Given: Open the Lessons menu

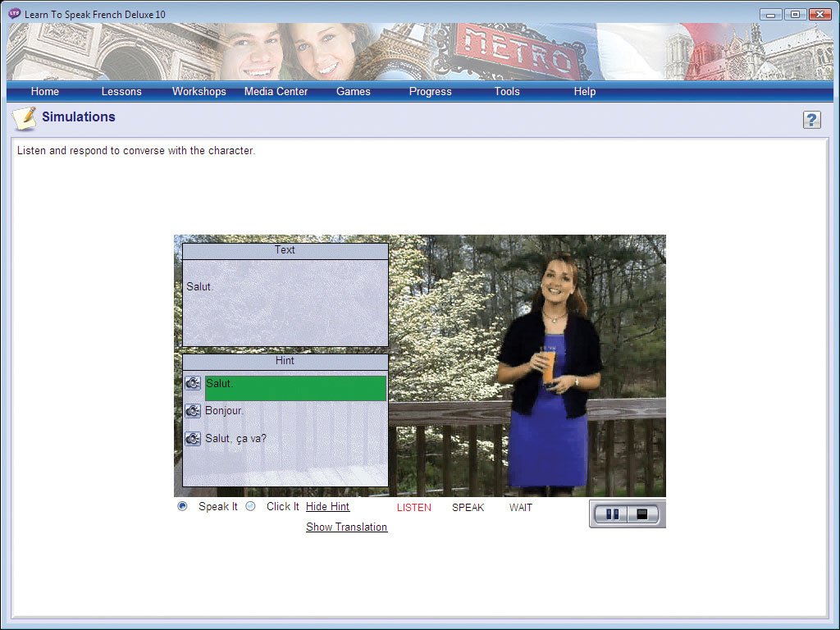Looking at the screenshot, I should point(121,91).
